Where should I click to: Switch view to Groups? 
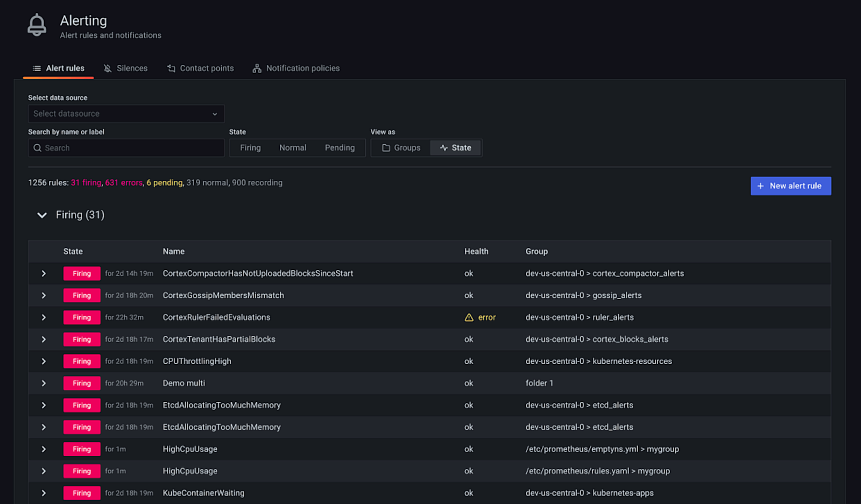(400, 147)
